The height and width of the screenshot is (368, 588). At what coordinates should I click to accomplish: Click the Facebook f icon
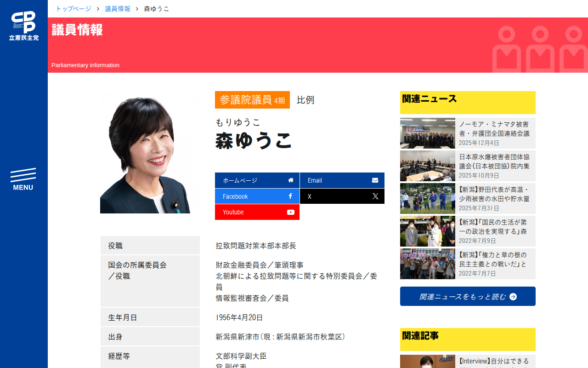click(290, 196)
